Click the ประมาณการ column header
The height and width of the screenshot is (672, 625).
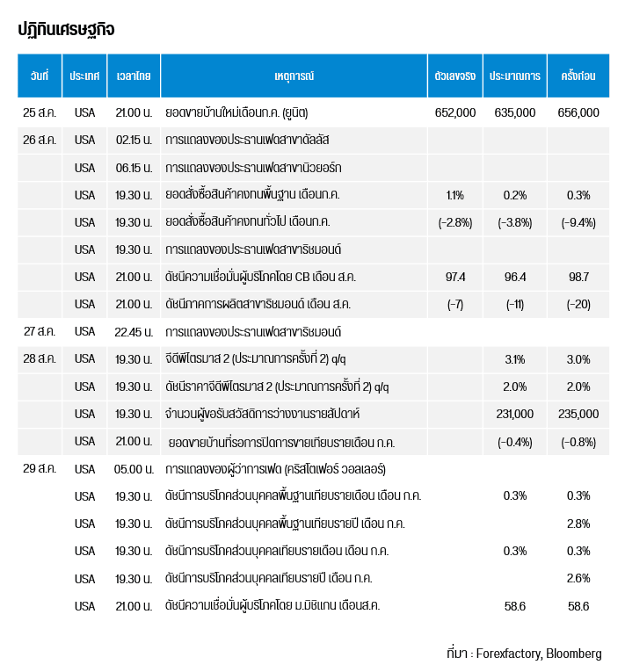tap(514, 76)
